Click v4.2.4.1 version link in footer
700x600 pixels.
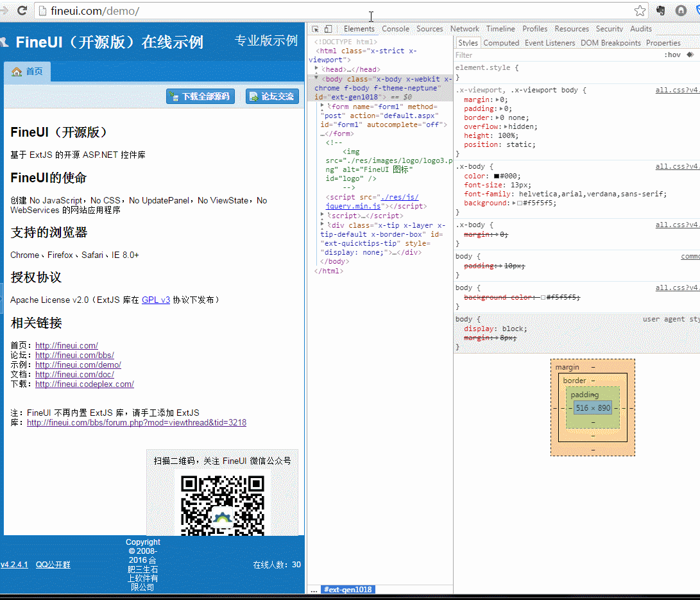(x=14, y=565)
